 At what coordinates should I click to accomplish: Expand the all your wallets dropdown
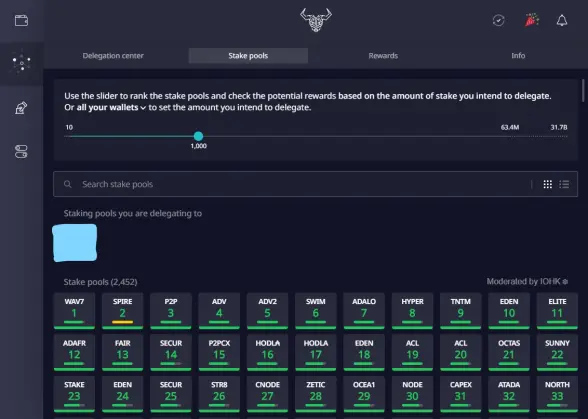pos(111,108)
